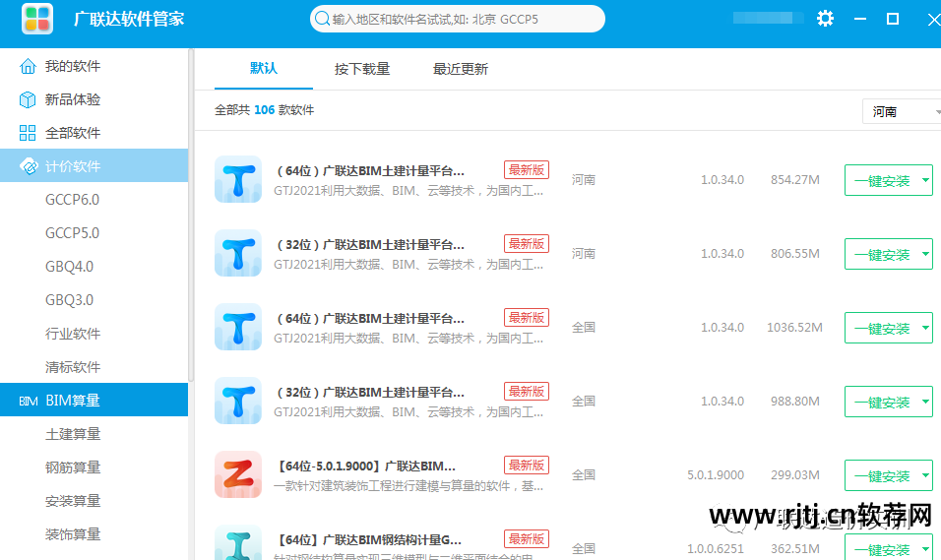Select 清标软件 in the sidebar

click(x=73, y=367)
